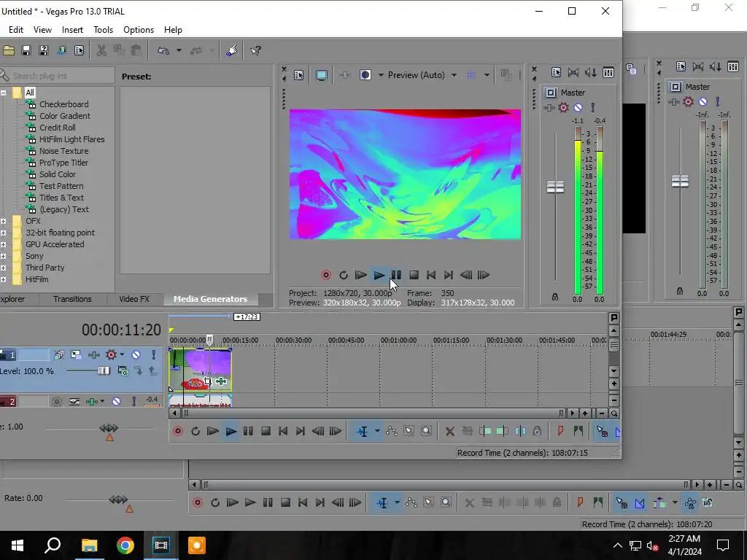The height and width of the screenshot is (560, 747).
Task: Click the interactive tutorials hand icon
Action: point(232,50)
